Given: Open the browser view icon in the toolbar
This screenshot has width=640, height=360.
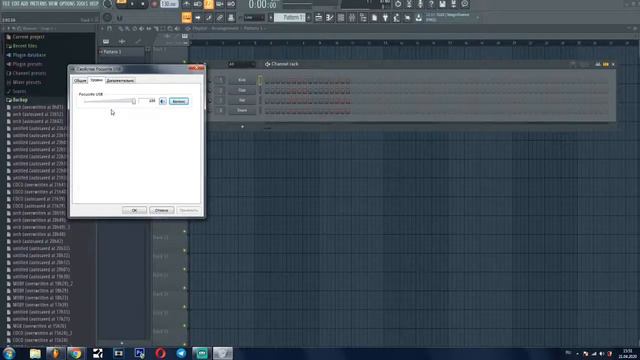Looking at the screenshot, I should [x=363, y=18].
